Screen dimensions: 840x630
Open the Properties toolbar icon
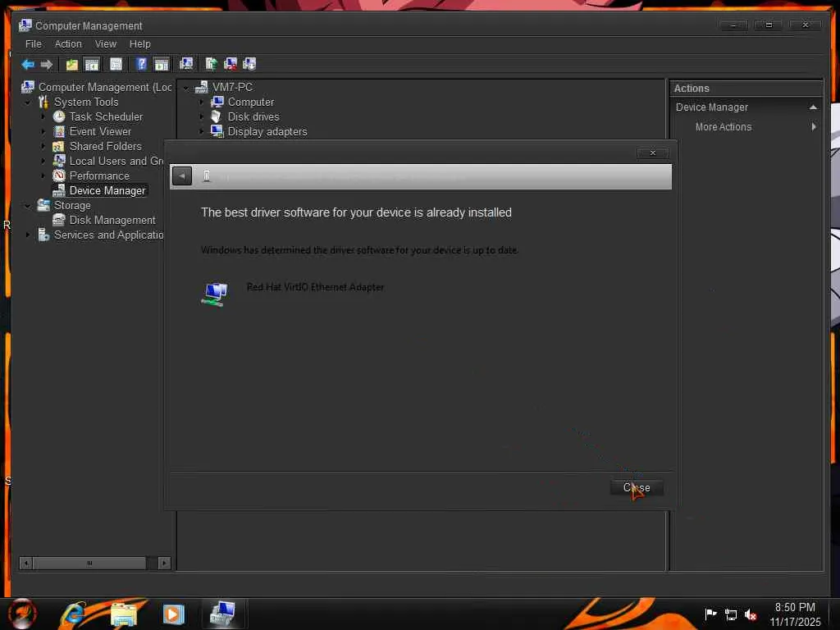pyautogui.click(x=116, y=64)
